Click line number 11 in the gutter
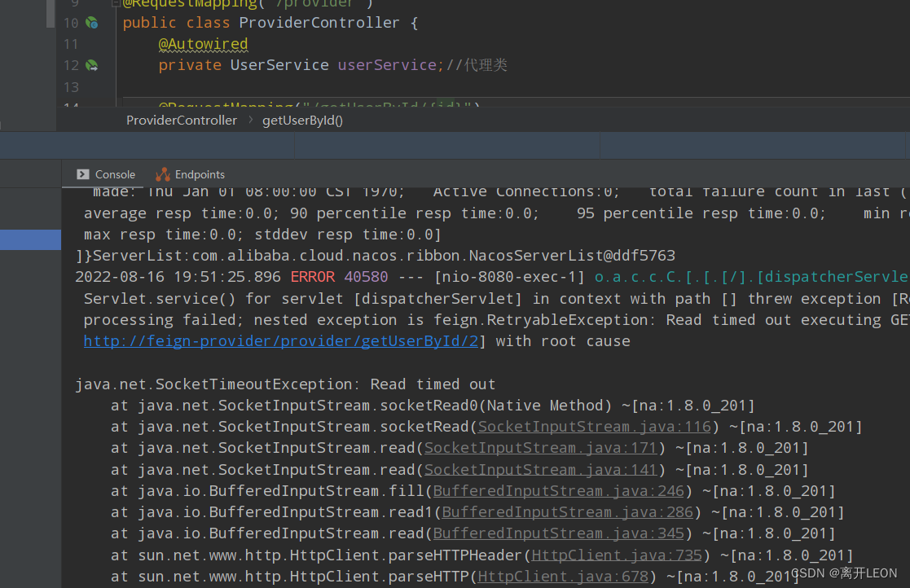Viewport: 910px width, 588px height. click(71, 44)
